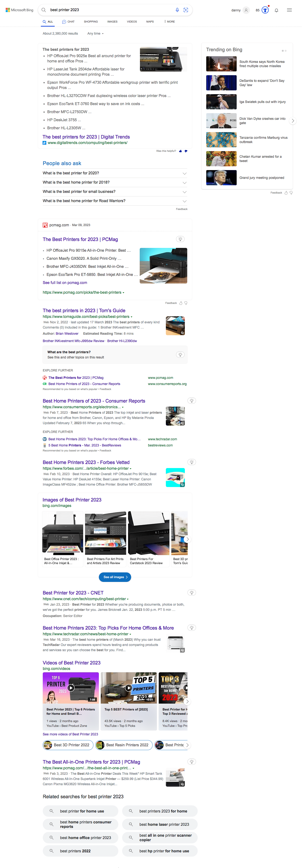The width and height of the screenshot is (302, 868).
Task: Open The best printers in 2023 Tom's Guide
Action: click(x=84, y=310)
